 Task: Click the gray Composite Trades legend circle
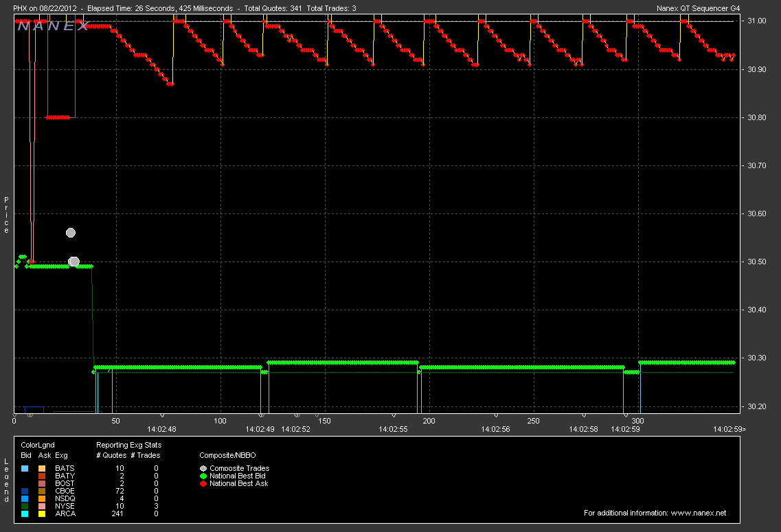203,468
